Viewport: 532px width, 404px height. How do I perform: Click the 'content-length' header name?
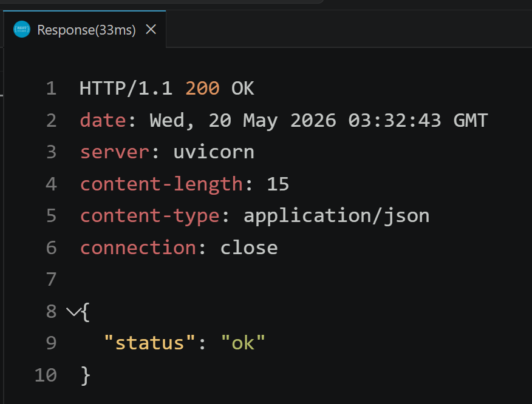tap(161, 184)
